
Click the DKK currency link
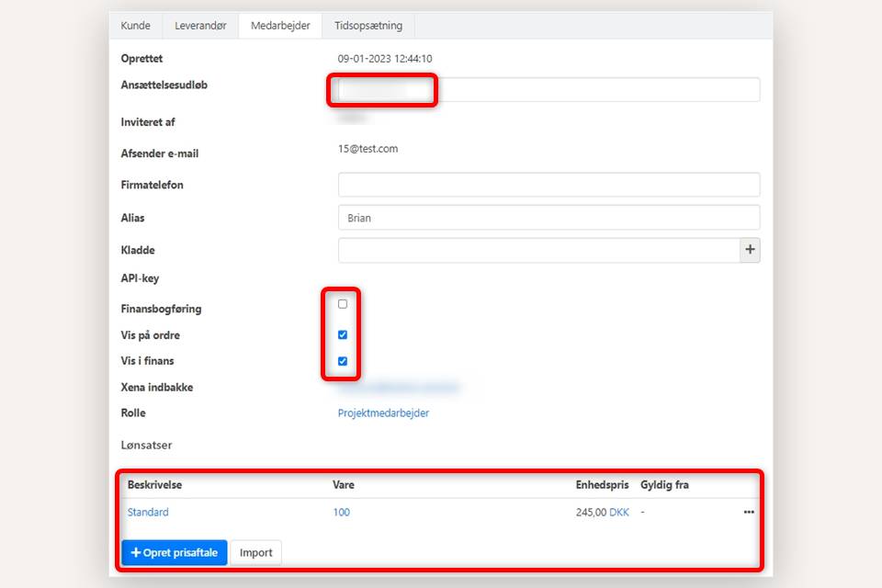[x=619, y=513]
